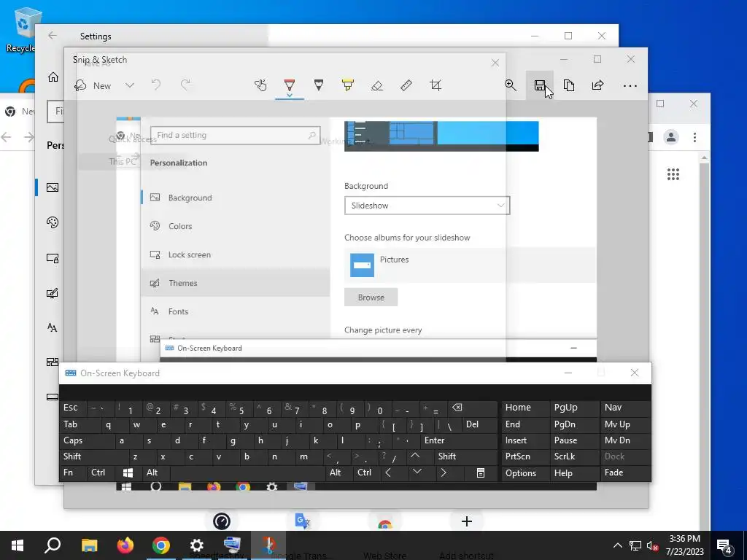Viewport: 747px width, 560px height.
Task: Save the snip using the floppy disk icon
Action: 539,85
